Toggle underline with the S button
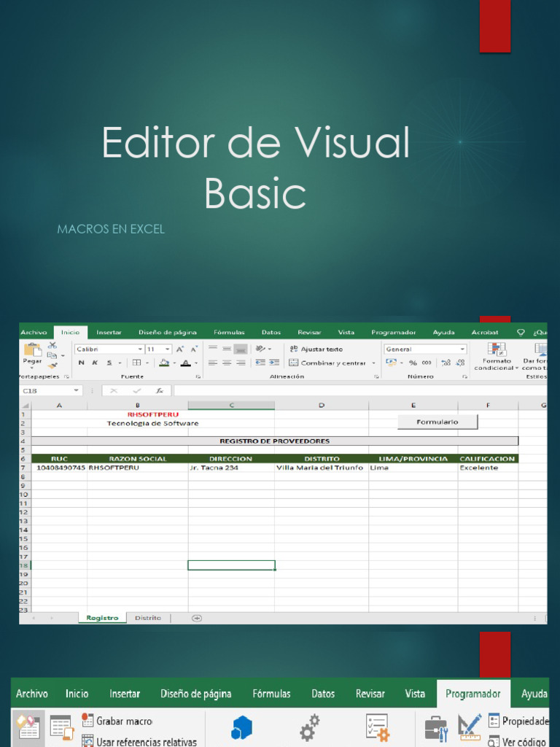 (109, 363)
